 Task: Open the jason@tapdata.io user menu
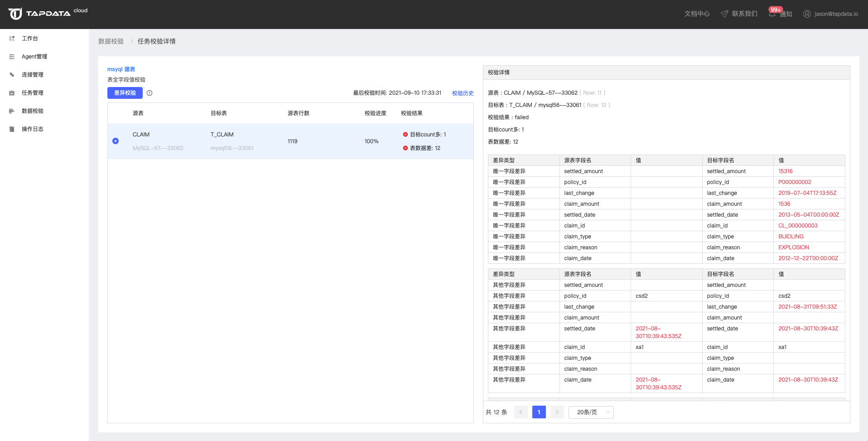tap(830, 14)
